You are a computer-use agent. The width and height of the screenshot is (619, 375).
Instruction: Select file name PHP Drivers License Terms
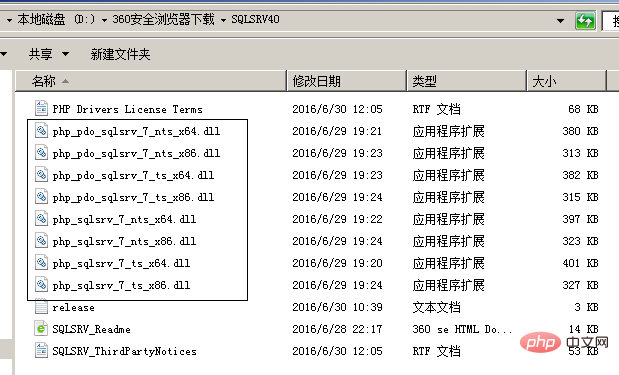128,109
